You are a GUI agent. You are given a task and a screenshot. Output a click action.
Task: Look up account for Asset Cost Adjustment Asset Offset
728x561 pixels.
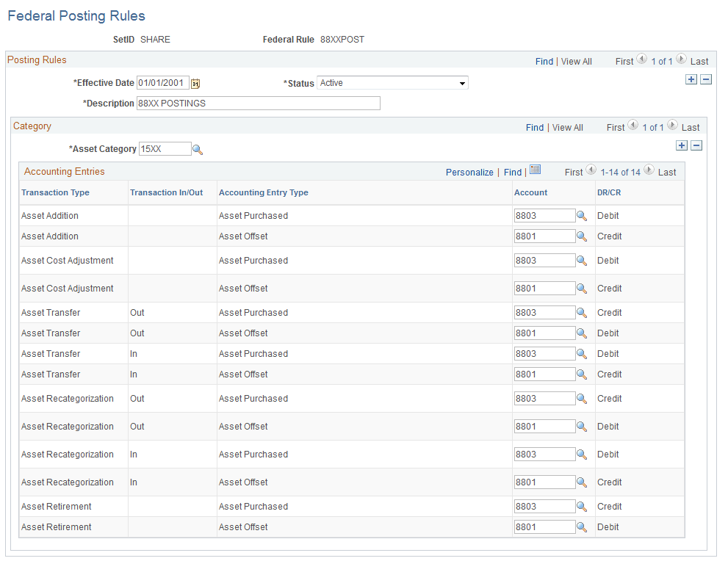pyautogui.click(x=582, y=288)
